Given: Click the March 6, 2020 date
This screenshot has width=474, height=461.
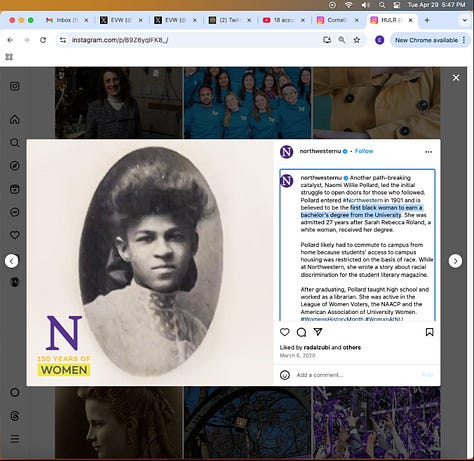Looking at the screenshot, I should click(297, 355).
